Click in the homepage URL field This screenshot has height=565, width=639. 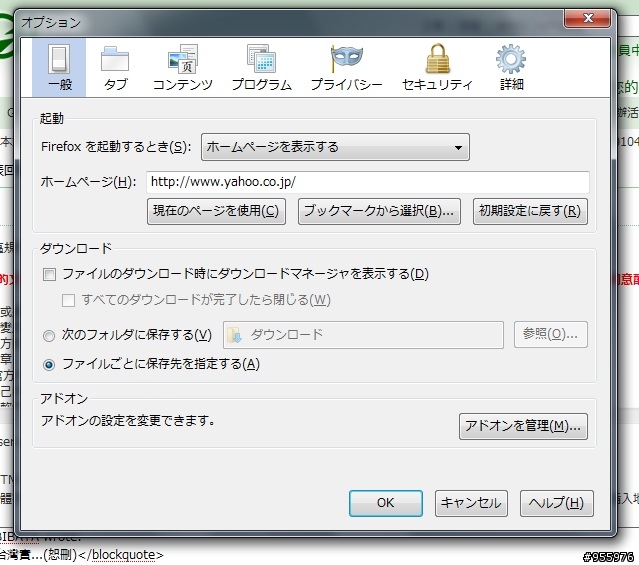point(368,182)
